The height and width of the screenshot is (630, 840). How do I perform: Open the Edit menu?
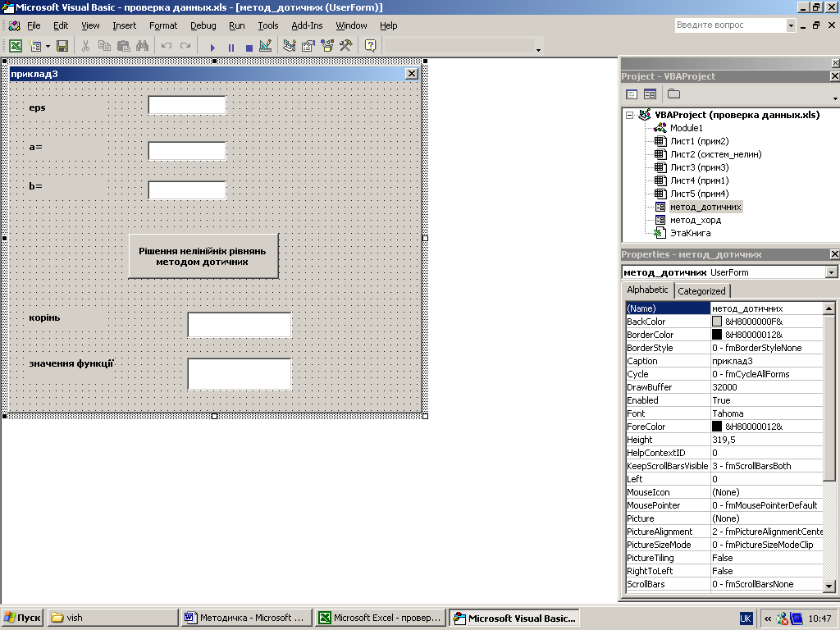[61, 25]
